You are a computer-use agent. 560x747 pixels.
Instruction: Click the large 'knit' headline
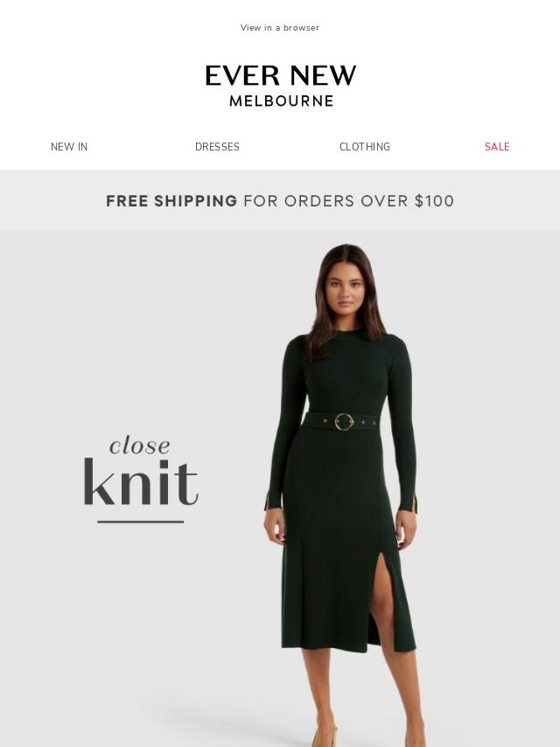coord(141,482)
